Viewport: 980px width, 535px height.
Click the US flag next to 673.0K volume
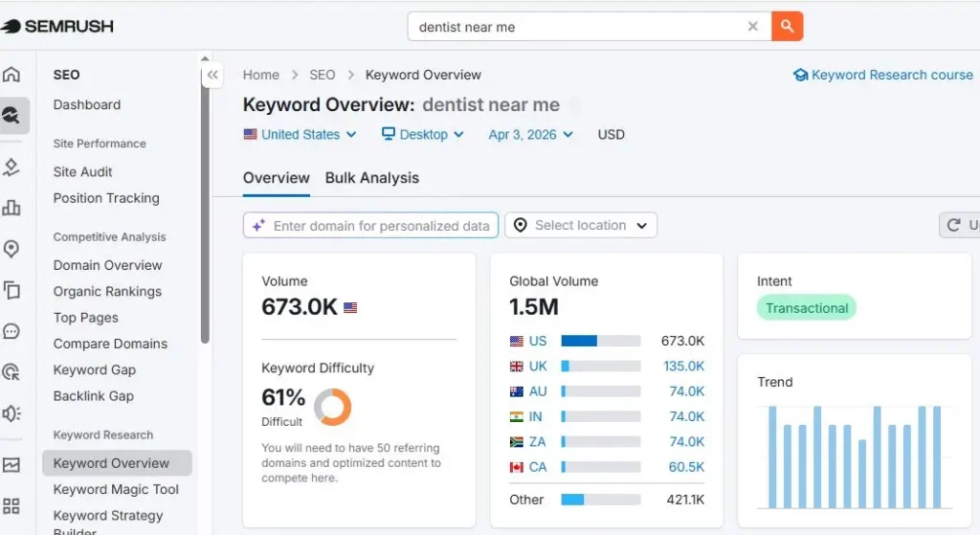pyautogui.click(x=350, y=307)
